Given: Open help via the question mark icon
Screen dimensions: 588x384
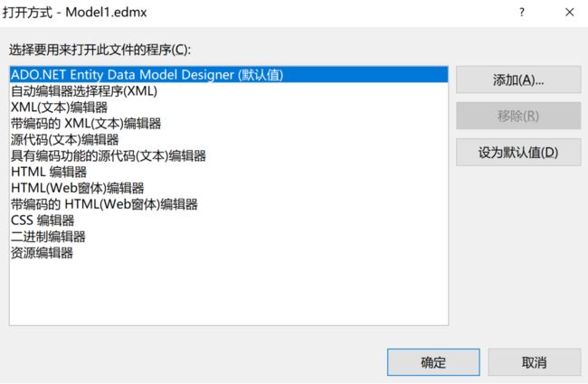Looking at the screenshot, I should pos(522,13).
